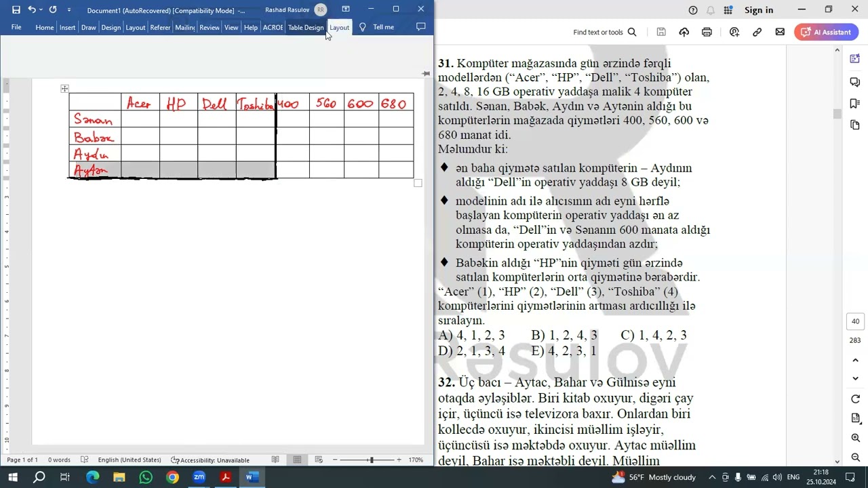Screen dimensions: 868x488
Task: Print the PDF with printer icon
Action: pos(707,32)
